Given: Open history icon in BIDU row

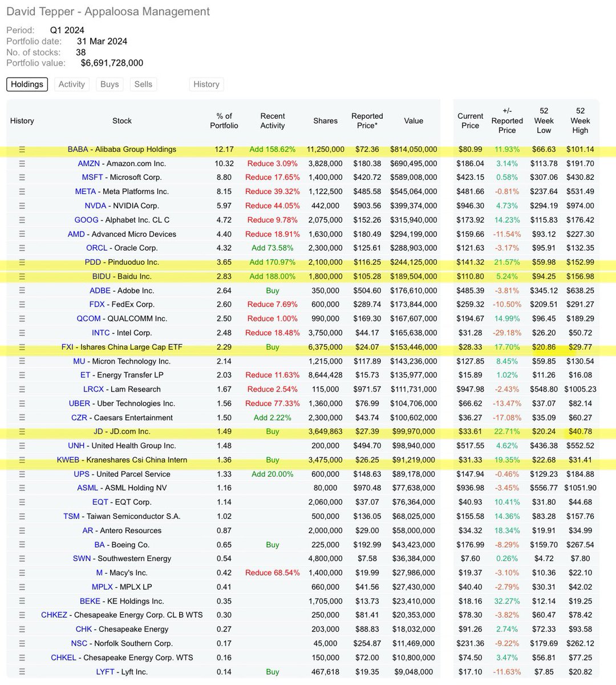Looking at the screenshot, I should pos(22,276).
